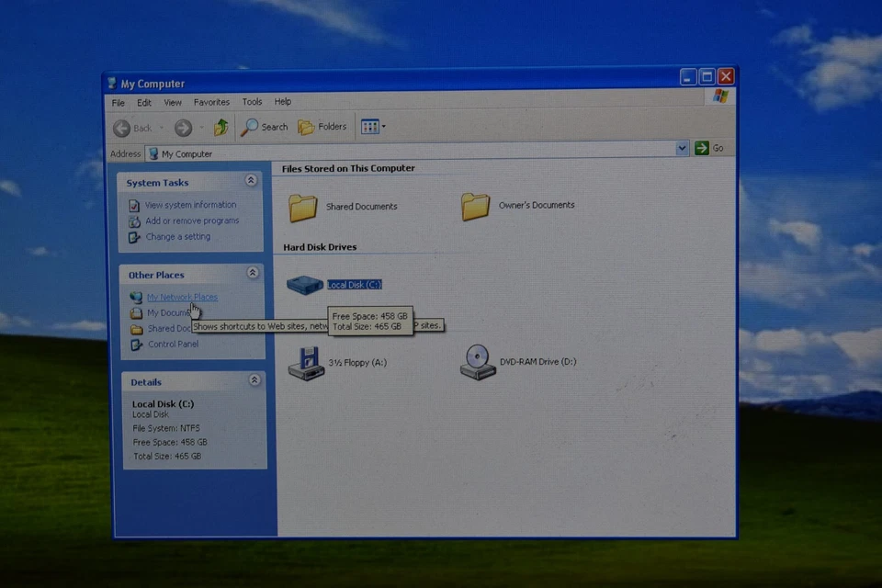Click the View system information link
Viewport: 882px width, 588px height.
[190, 204]
